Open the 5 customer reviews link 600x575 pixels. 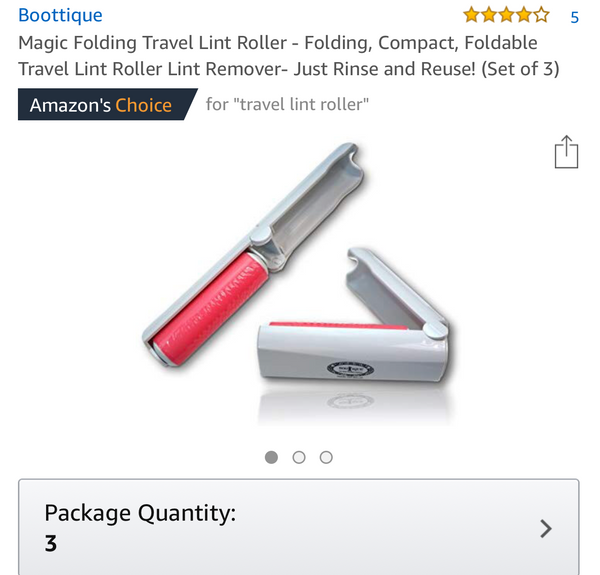(x=574, y=17)
